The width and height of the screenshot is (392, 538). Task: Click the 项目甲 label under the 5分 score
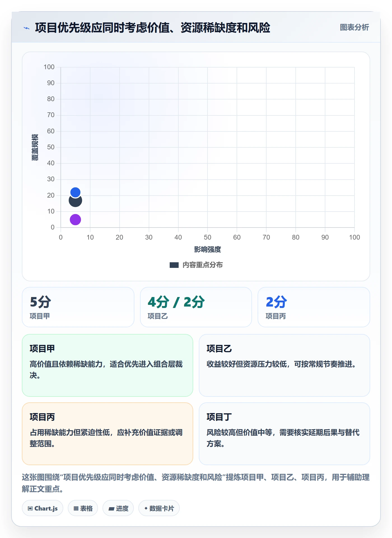point(40,316)
